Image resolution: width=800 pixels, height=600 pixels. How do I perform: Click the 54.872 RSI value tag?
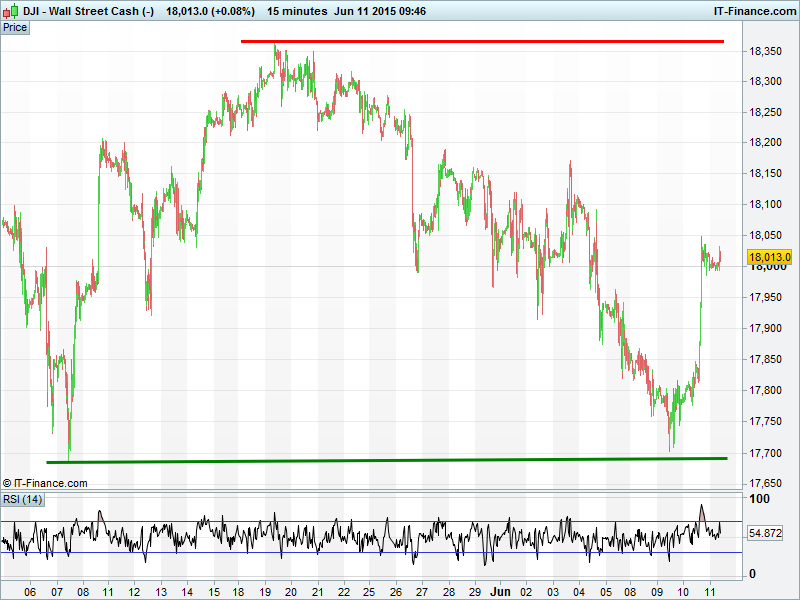click(766, 534)
